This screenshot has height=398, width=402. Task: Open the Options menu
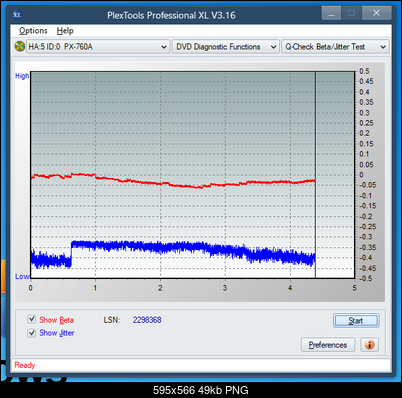[33, 31]
